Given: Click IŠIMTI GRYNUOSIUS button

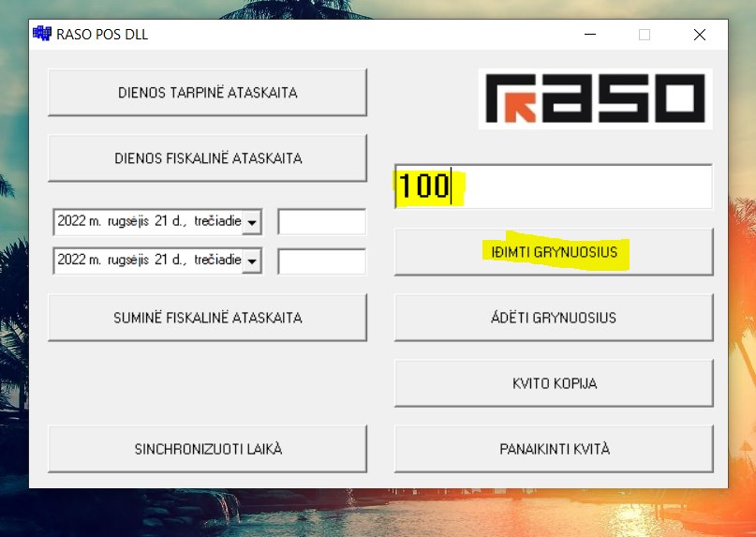Looking at the screenshot, I should [554, 252].
